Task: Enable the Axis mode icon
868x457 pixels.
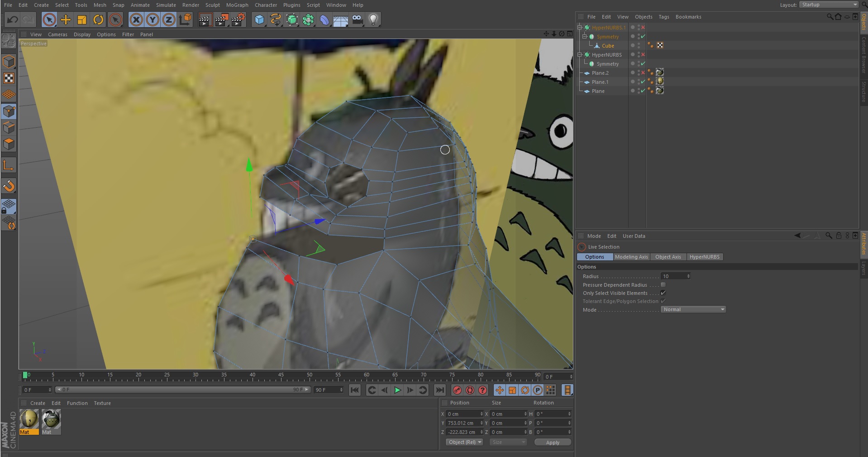Action: point(9,165)
